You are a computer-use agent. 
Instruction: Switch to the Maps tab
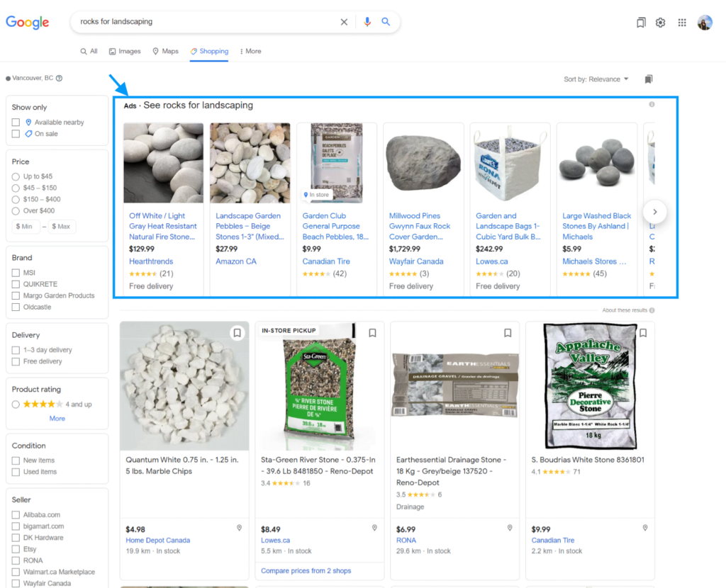click(x=165, y=51)
